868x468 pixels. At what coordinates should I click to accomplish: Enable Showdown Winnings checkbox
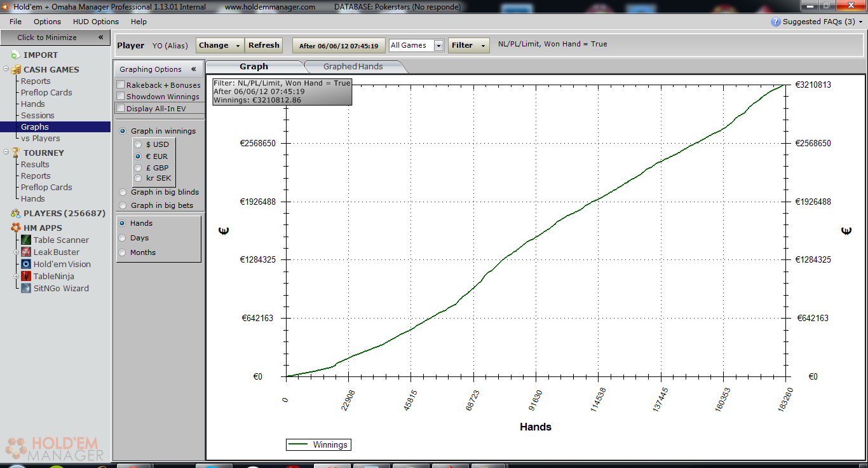point(121,96)
